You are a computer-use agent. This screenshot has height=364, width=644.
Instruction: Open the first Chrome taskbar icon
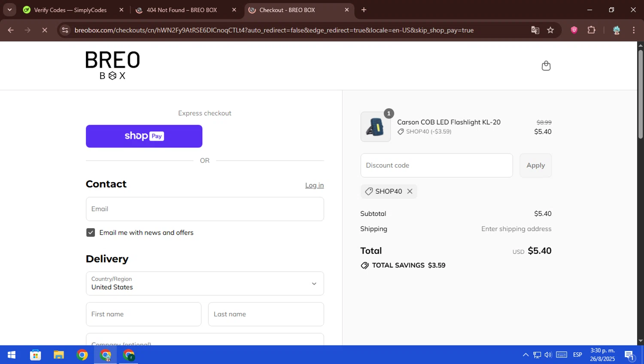pyautogui.click(x=82, y=355)
